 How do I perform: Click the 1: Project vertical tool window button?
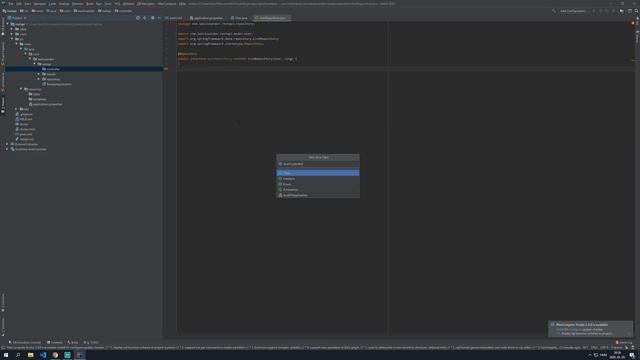pos(3,105)
